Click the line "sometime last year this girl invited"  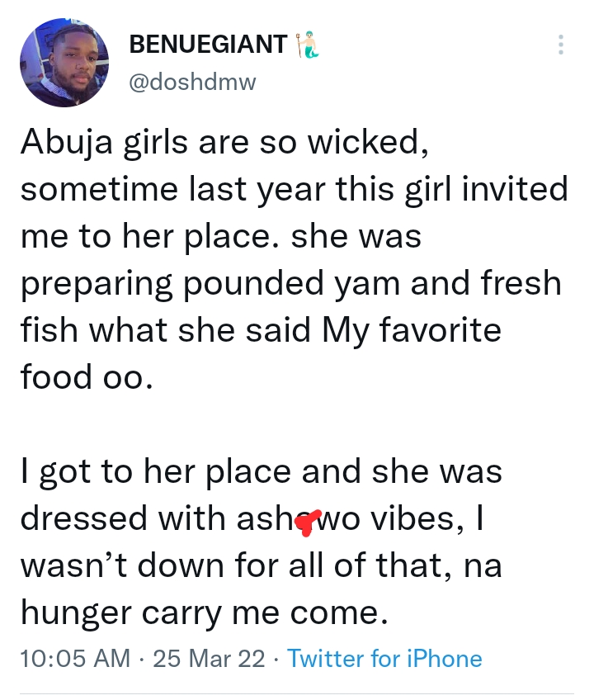295,189
